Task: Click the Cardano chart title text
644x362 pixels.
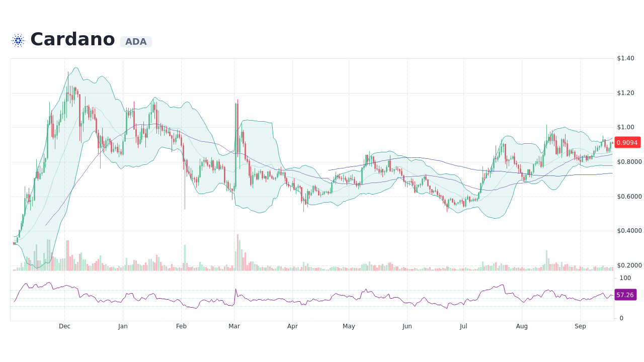Action: [71, 39]
